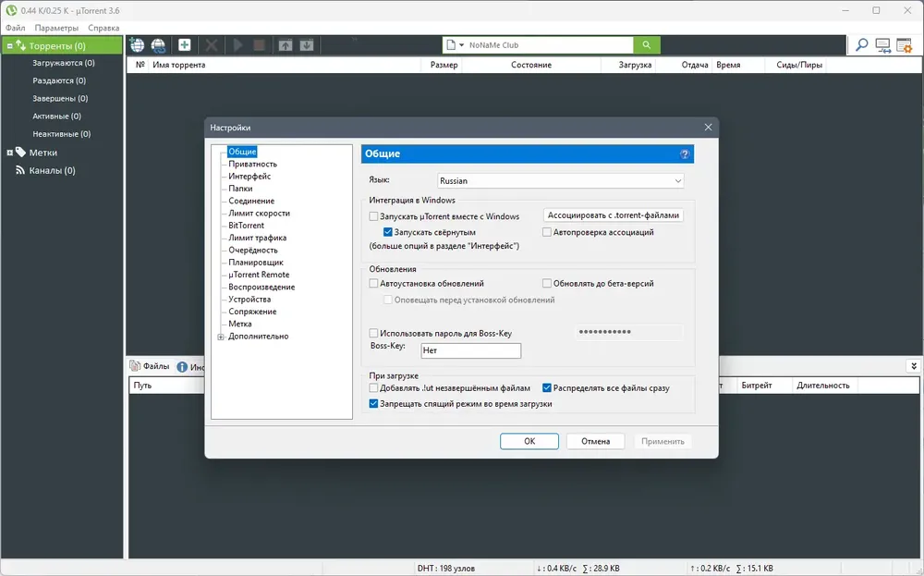Select Загружаются (0) in sidebar
This screenshot has height=576, width=924.
64,63
